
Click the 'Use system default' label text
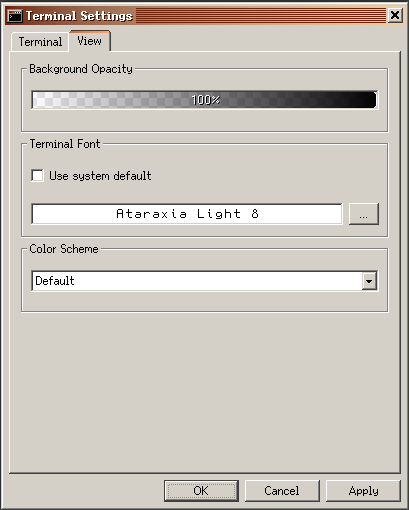[x=100, y=176]
